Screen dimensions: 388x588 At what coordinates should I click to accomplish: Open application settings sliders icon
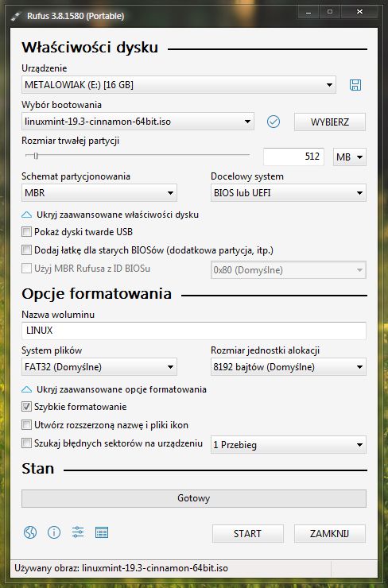78,532
